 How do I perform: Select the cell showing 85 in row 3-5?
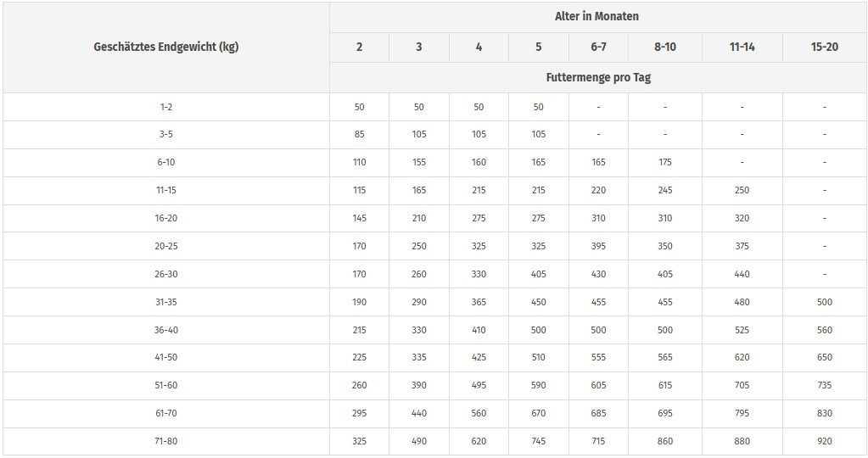pos(359,134)
